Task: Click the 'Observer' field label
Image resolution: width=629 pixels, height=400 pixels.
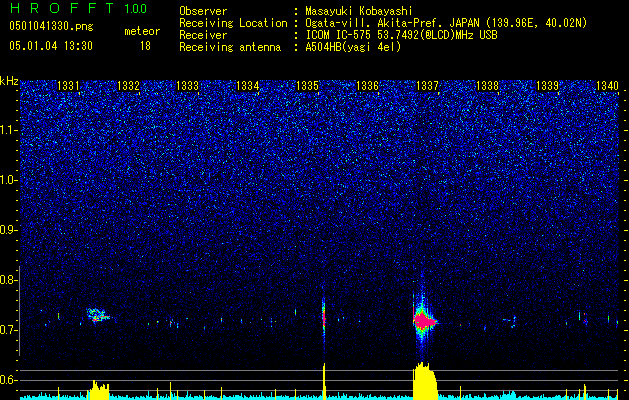Action: click(x=203, y=11)
